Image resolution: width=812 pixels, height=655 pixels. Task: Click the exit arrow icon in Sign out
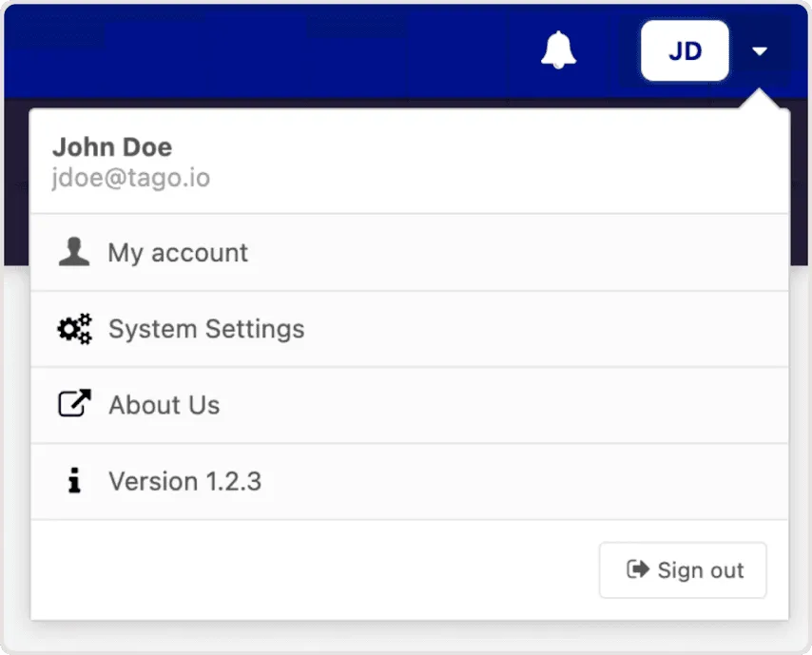637,569
